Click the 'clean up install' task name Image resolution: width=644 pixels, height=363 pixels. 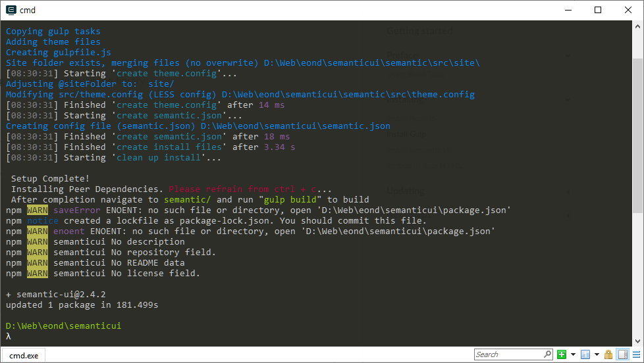coord(158,158)
